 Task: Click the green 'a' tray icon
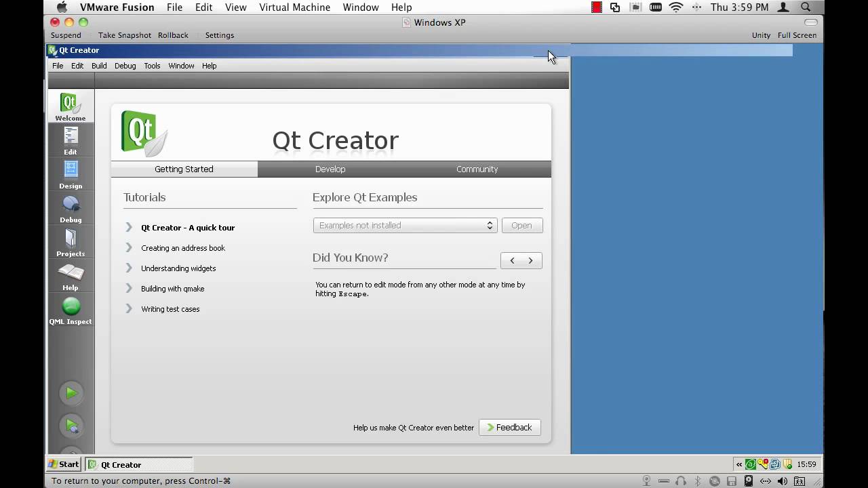pos(751,464)
